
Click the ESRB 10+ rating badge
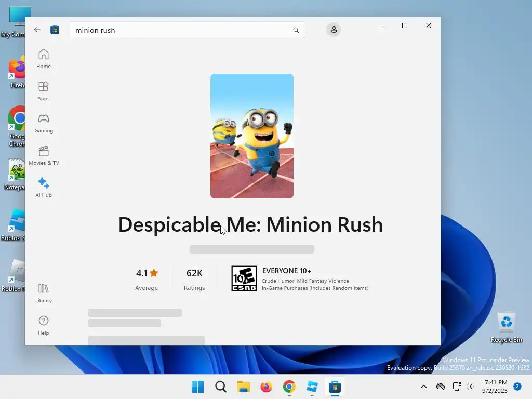[x=244, y=278]
